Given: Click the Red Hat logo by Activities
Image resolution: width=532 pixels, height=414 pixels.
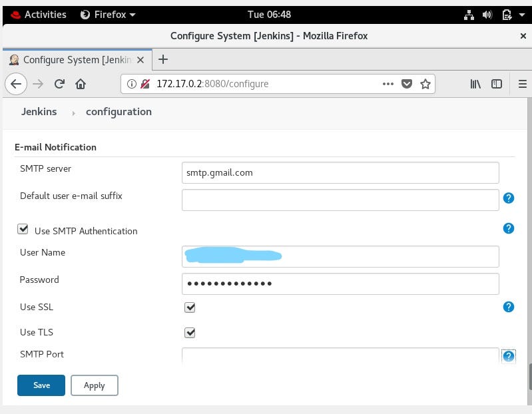Looking at the screenshot, I should 15,15.
